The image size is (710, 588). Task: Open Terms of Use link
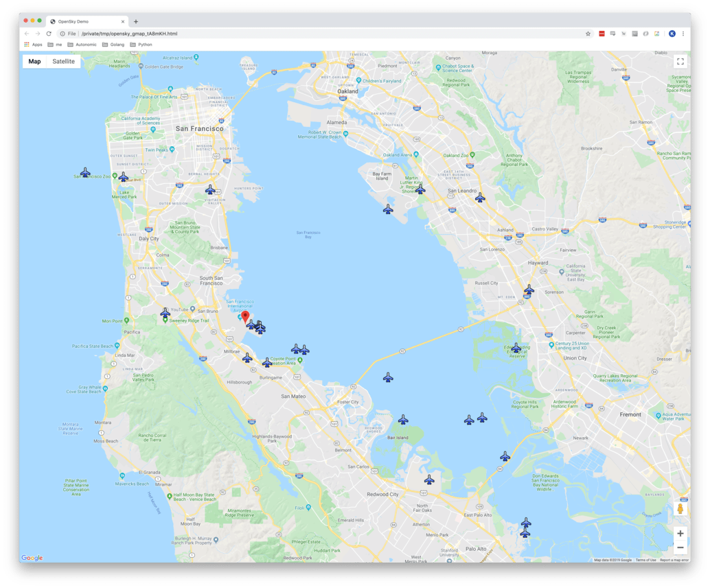pyautogui.click(x=645, y=560)
